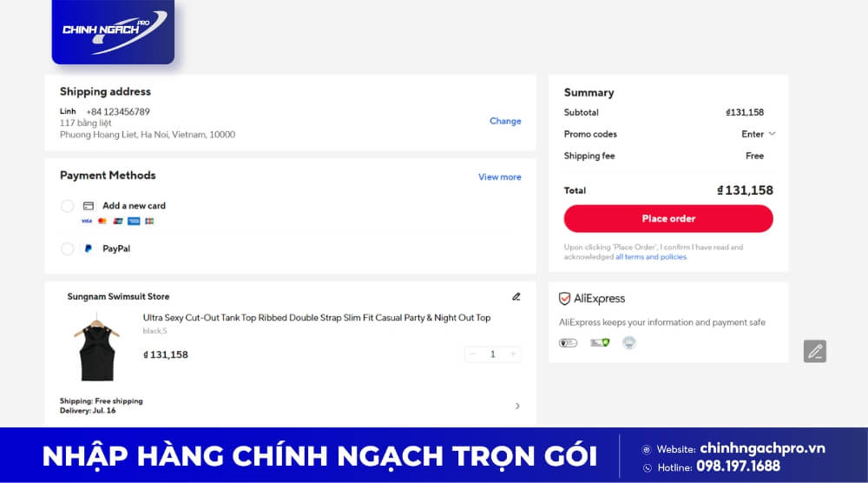Open the Ultra Sexy Cut-Out Tank Top product title
The image size is (868, 483).
tap(317, 318)
